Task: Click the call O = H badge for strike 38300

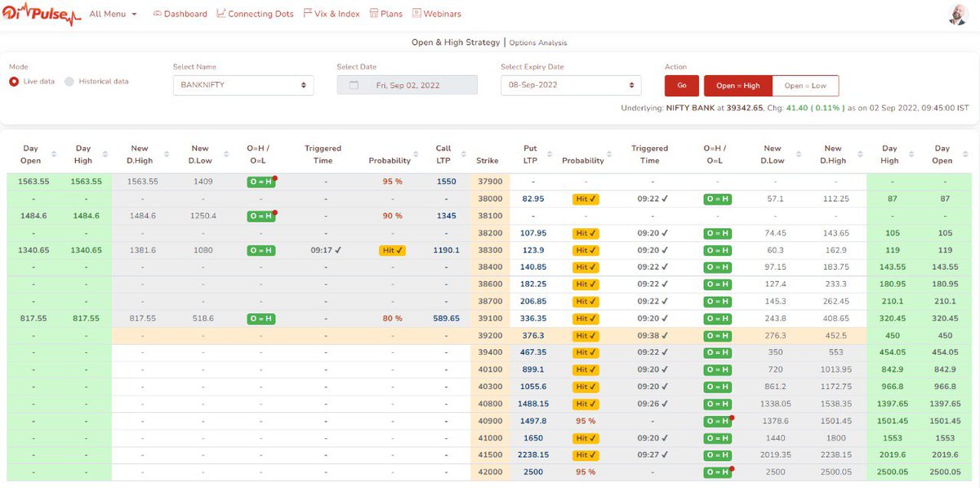Action: pos(261,250)
